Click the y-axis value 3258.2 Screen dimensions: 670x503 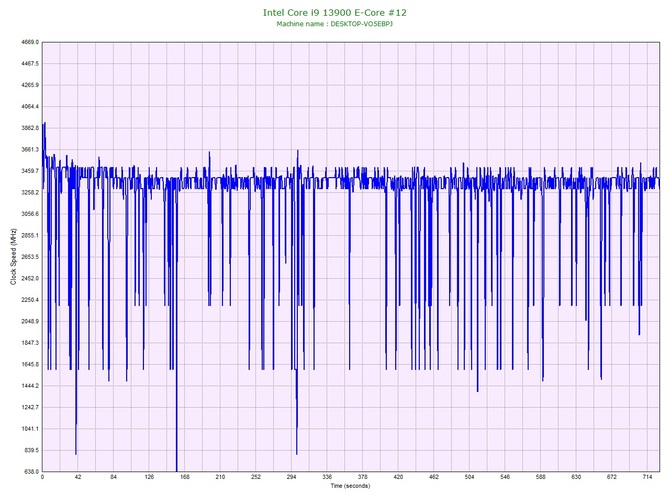coord(30,193)
